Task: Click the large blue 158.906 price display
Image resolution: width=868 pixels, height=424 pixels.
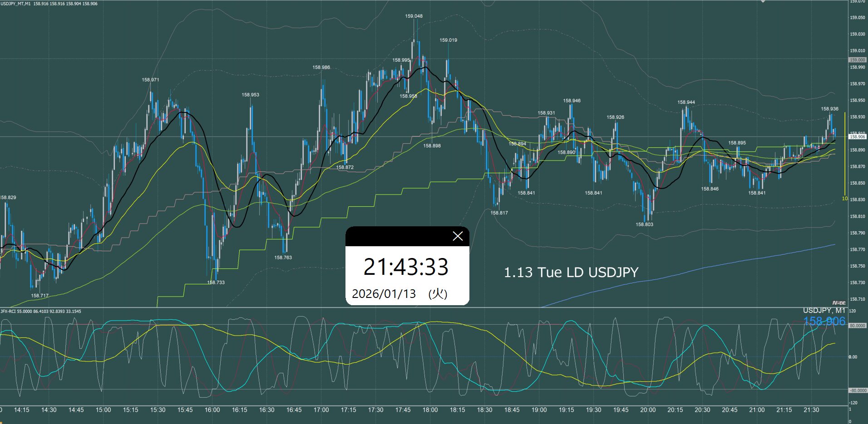Action: [x=824, y=322]
